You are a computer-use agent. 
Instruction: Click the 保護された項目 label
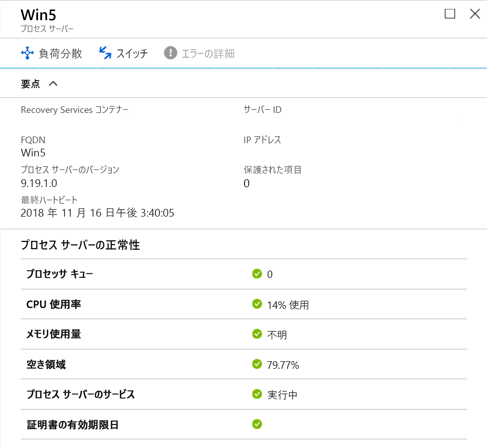pos(273,170)
